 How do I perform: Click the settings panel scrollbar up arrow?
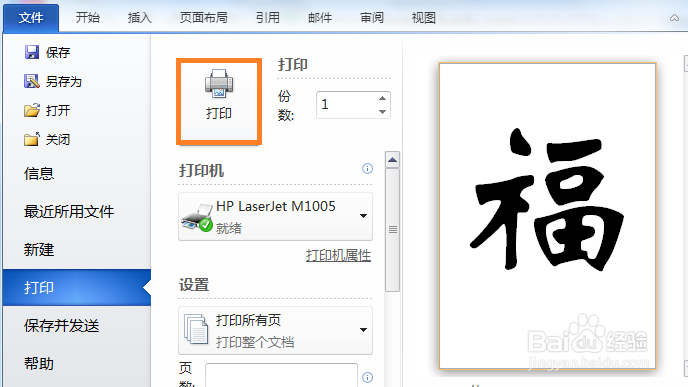392,160
